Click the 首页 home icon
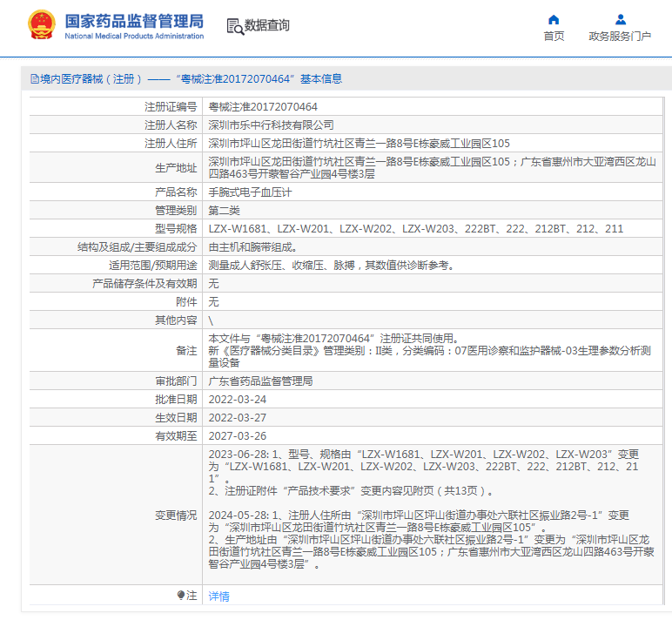 pos(554,20)
